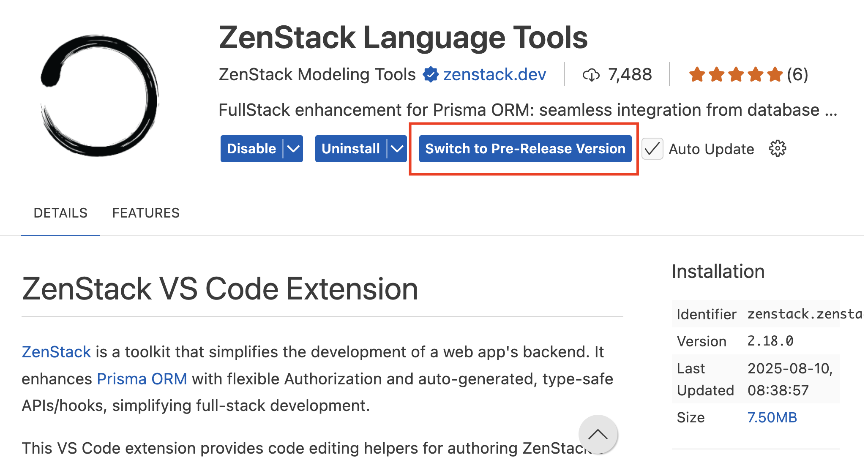Click the Disable button
Screen dimensions: 868x468
[x=251, y=149]
